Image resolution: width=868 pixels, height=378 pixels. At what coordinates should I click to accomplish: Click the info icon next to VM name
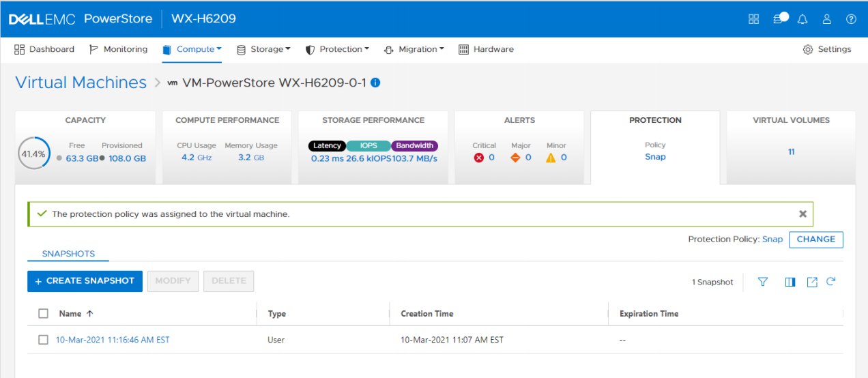click(x=375, y=83)
